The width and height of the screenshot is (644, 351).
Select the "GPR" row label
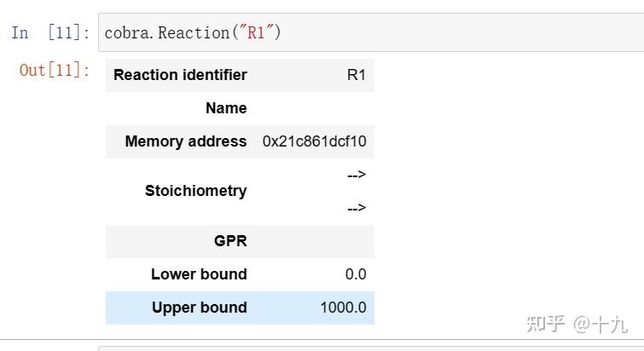point(230,241)
